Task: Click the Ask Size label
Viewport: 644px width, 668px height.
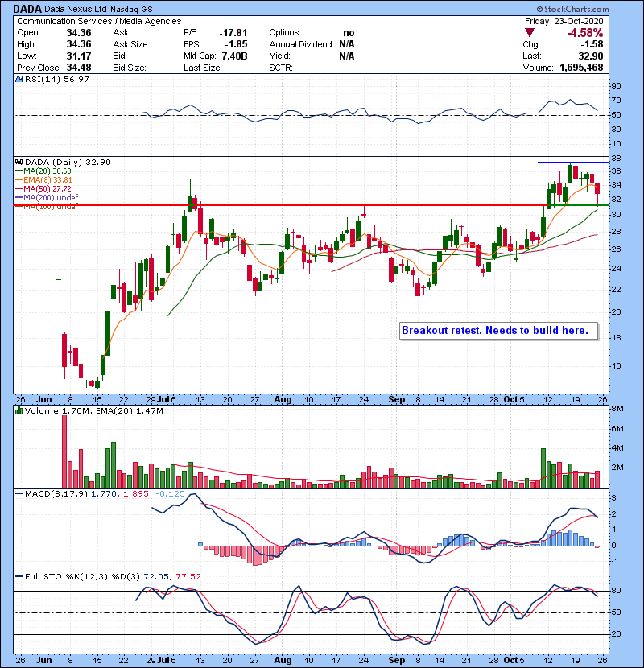Action: coord(131,44)
